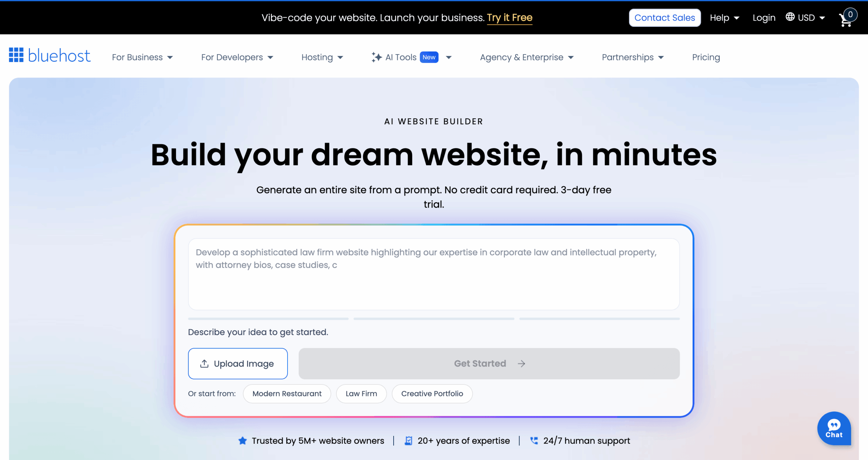This screenshot has height=460, width=868.
Task: Expand the For Business menu
Action: point(142,57)
